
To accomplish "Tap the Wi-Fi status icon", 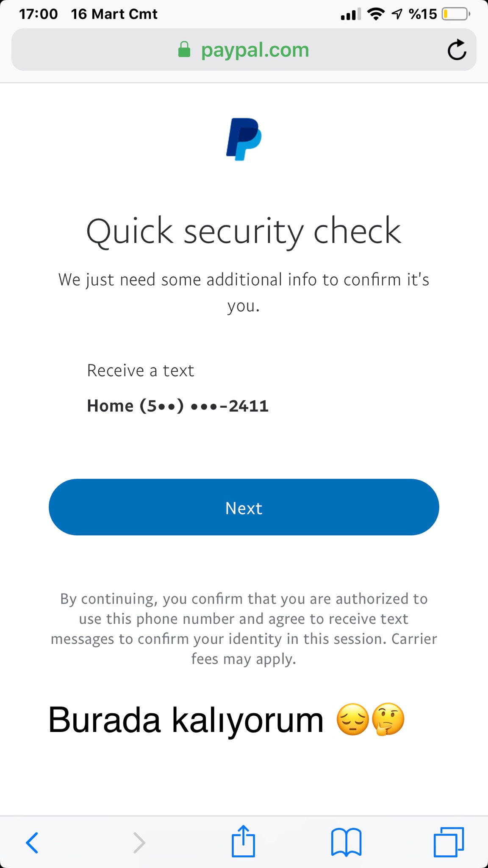I will click(376, 14).
